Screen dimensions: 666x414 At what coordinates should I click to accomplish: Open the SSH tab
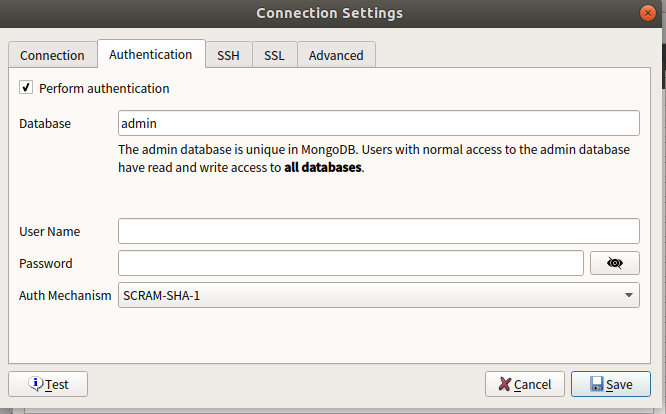click(x=229, y=55)
